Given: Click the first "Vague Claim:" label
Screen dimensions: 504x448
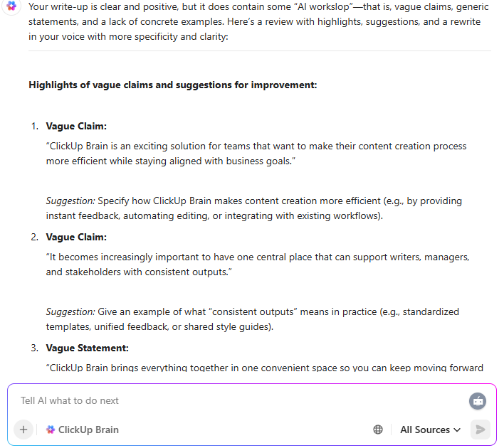Looking at the screenshot, I should [x=76, y=126].
